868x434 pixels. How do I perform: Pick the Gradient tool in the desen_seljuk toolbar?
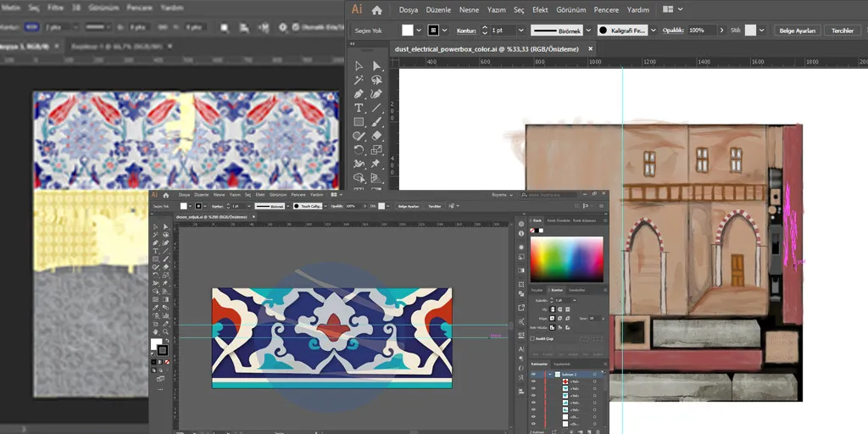pyautogui.click(x=165, y=299)
